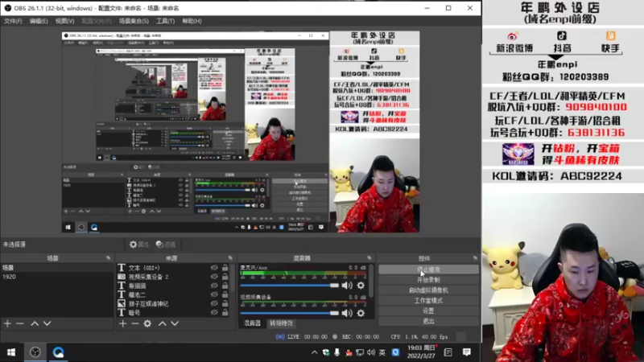The width and height of the screenshot is (644, 362).
Task: Open the Windows notification center icon
Action: coord(467,352)
